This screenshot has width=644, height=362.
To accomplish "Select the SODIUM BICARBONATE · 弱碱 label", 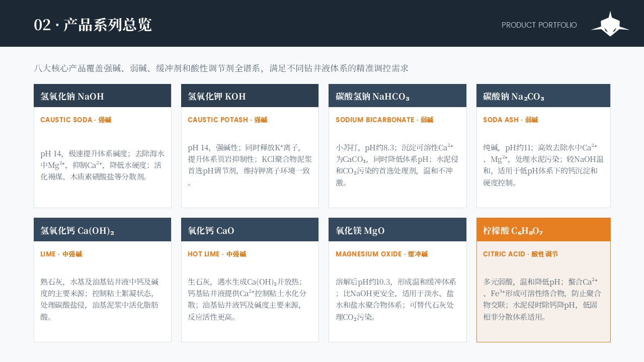I will click(x=384, y=120).
